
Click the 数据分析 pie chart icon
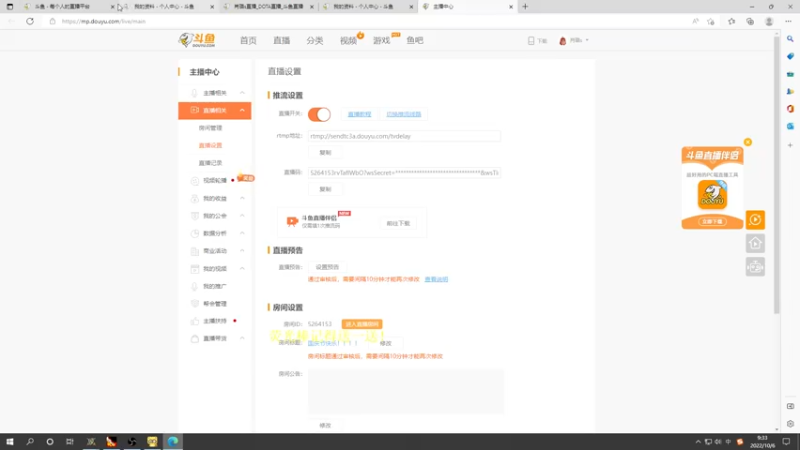tap(194, 233)
